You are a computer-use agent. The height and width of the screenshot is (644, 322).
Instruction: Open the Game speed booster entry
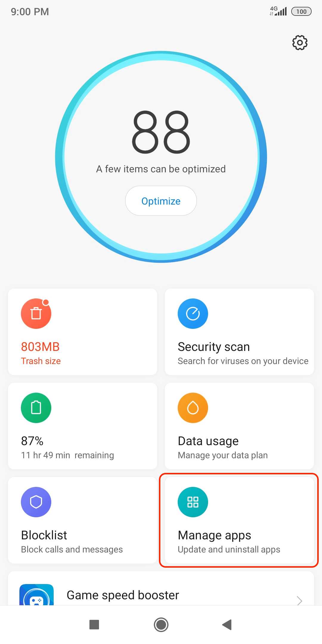tap(123, 595)
